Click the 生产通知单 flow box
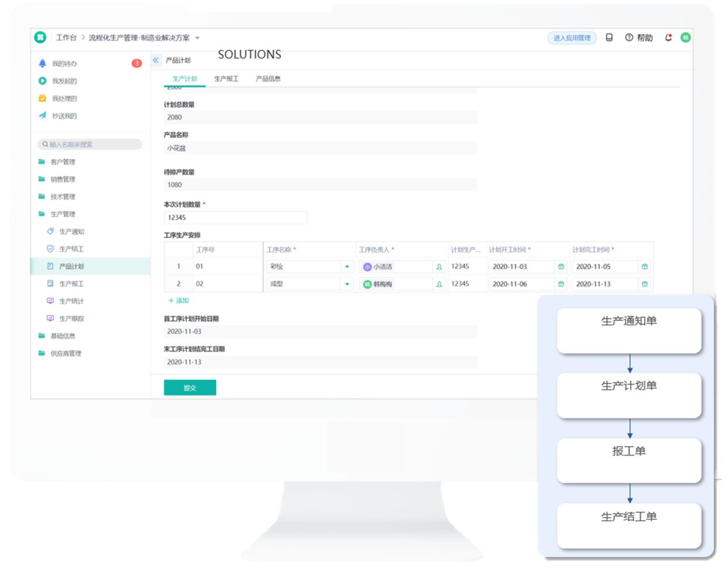This screenshot has width=728, height=568. 629,331
